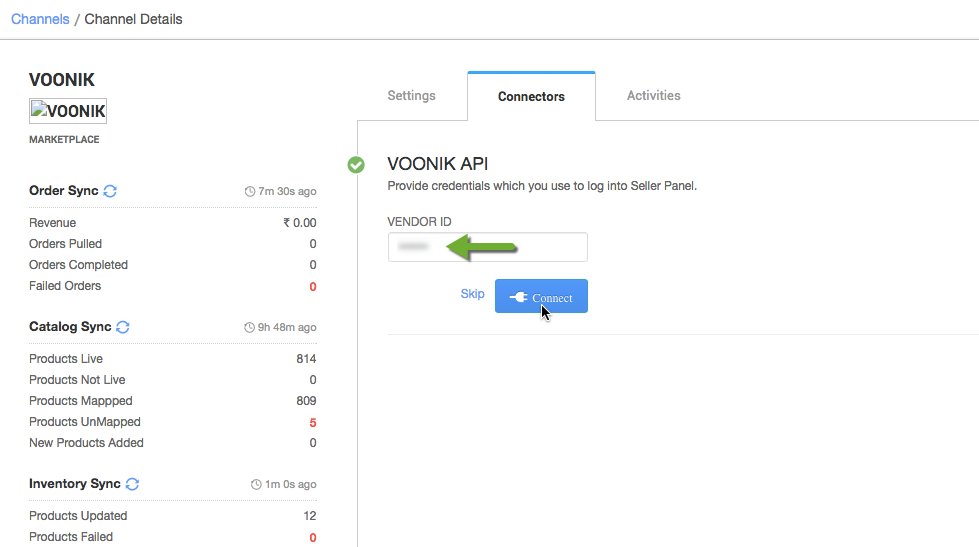The height and width of the screenshot is (547, 979).
Task: Click the Revenue value ₹ 0.00
Action: (x=300, y=223)
